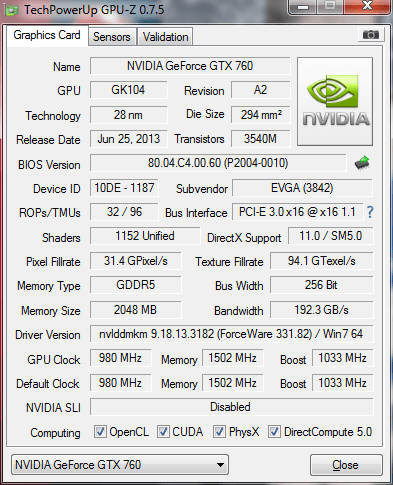Click the GPU selector dropdown arrow
This screenshot has height=485, width=393.
point(220,465)
